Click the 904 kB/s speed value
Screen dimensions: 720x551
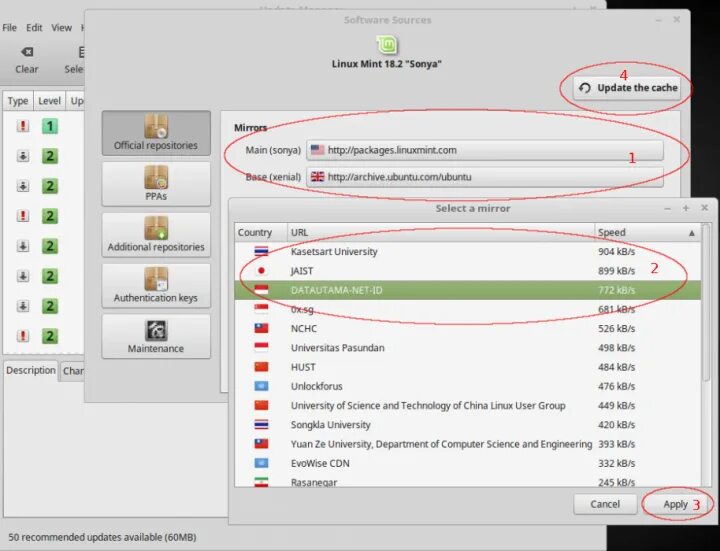(x=616, y=251)
